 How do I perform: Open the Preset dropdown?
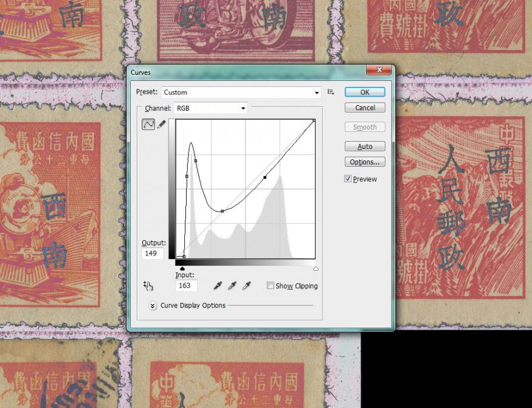[241, 92]
